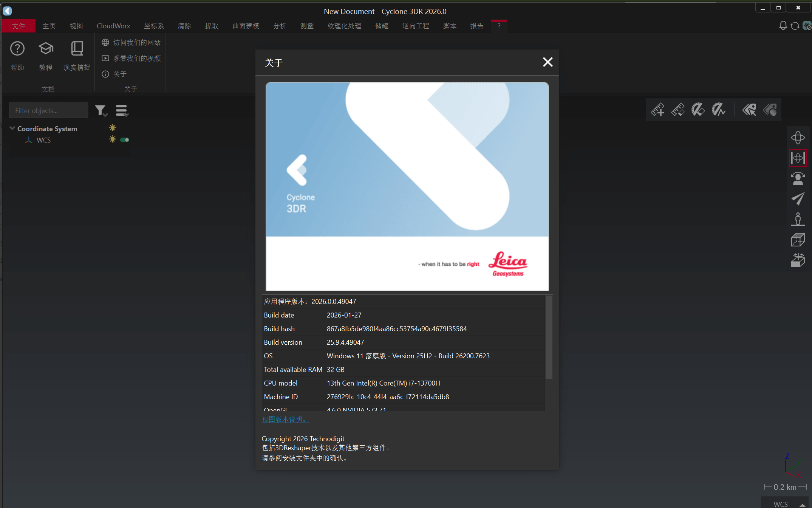Expand the WCS selector in corner
The width and height of the screenshot is (812, 508).
(802, 504)
